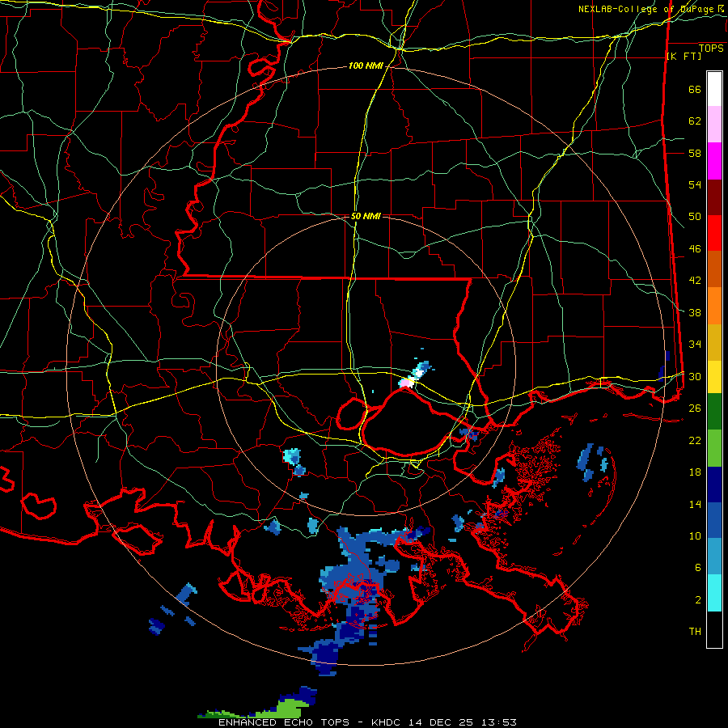
Task: Select the light pink legend swatch
Action: pos(714,124)
